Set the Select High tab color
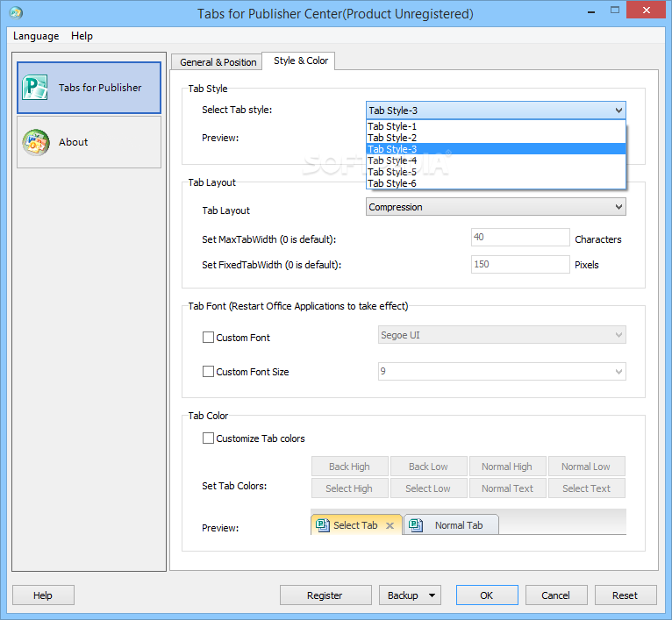Viewport: 672px width, 620px height. point(350,488)
